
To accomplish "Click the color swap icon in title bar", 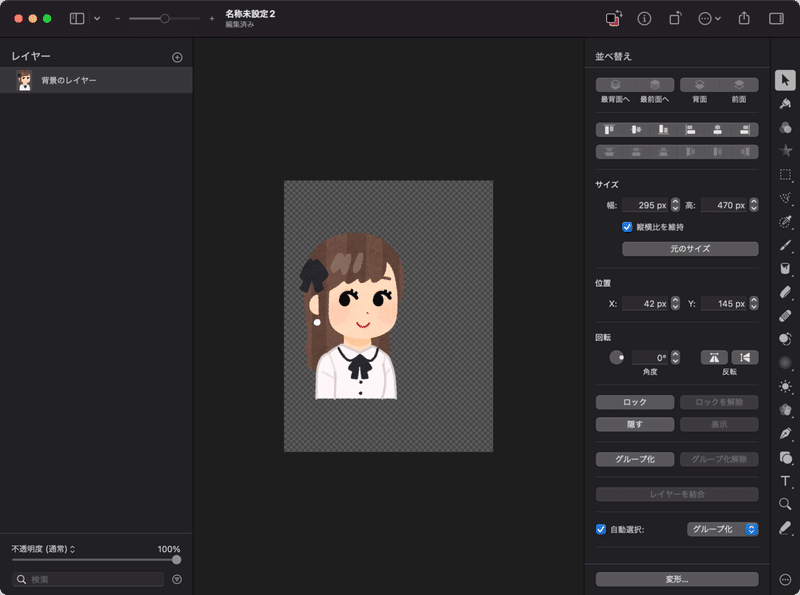I will click(x=614, y=19).
